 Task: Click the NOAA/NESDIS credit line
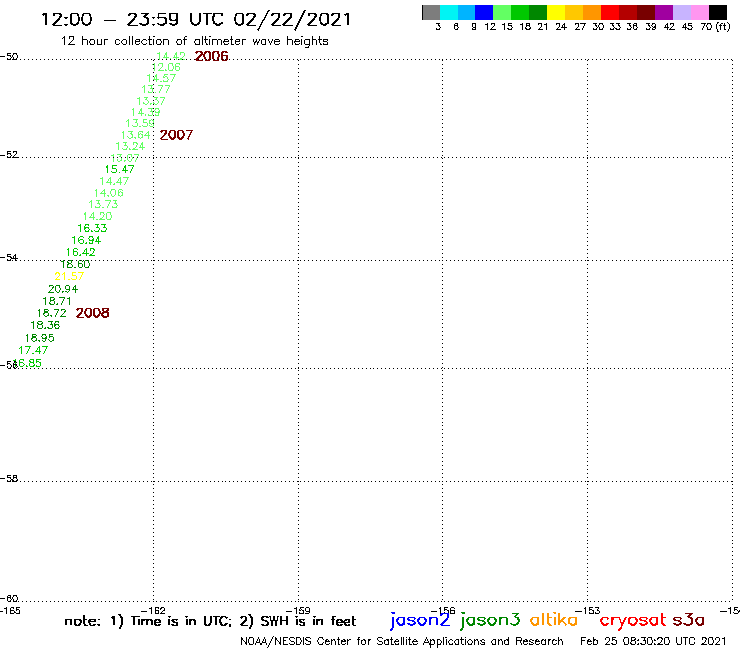[x=402, y=641]
